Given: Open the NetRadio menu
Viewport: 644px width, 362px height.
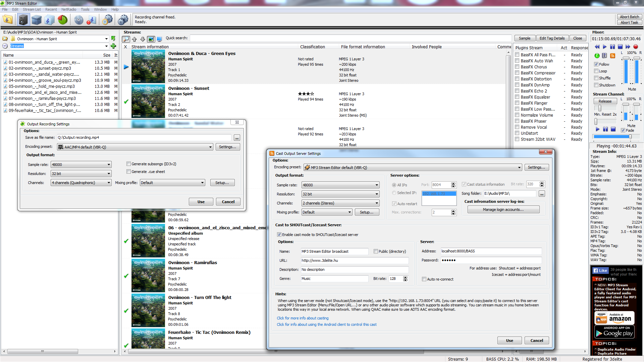Looking at the screenshot, I should 68,9.
